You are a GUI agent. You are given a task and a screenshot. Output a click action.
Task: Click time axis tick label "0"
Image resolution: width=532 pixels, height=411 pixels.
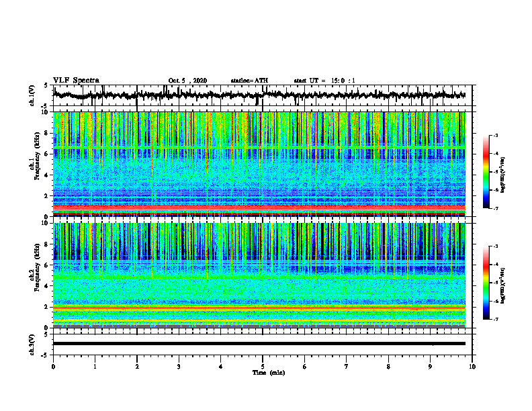(x=53, y=367)
